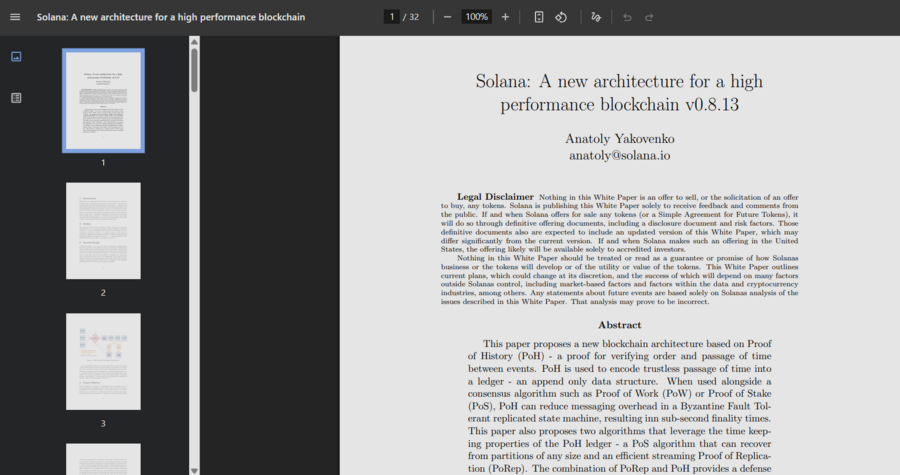Edit the 100% zoom level field
Image resolution: width=900 pixels, height=475 pixels.
[x=476, y=17]
